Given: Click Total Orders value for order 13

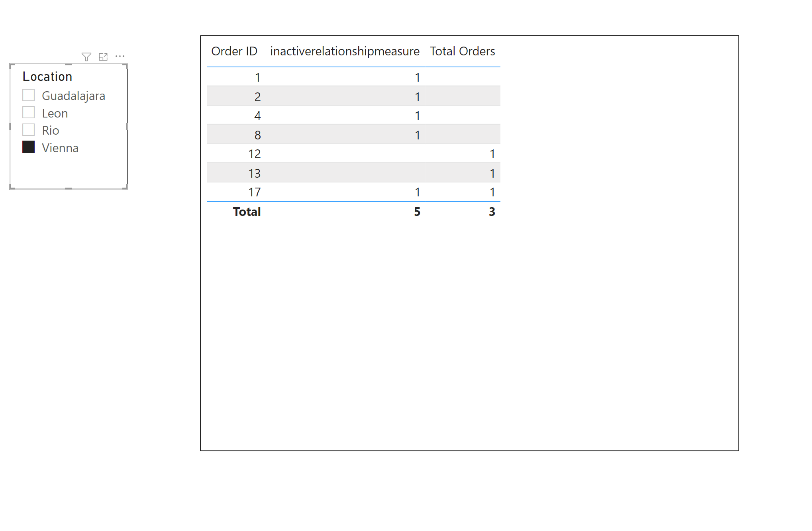Looking at the screenshot, I should (x=492, y=174).
